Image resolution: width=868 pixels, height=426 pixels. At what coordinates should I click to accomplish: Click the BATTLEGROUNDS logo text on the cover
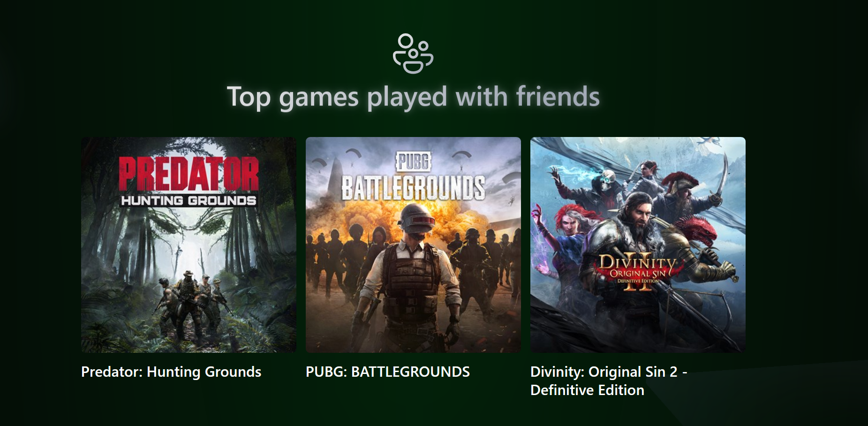pos(413,188)
